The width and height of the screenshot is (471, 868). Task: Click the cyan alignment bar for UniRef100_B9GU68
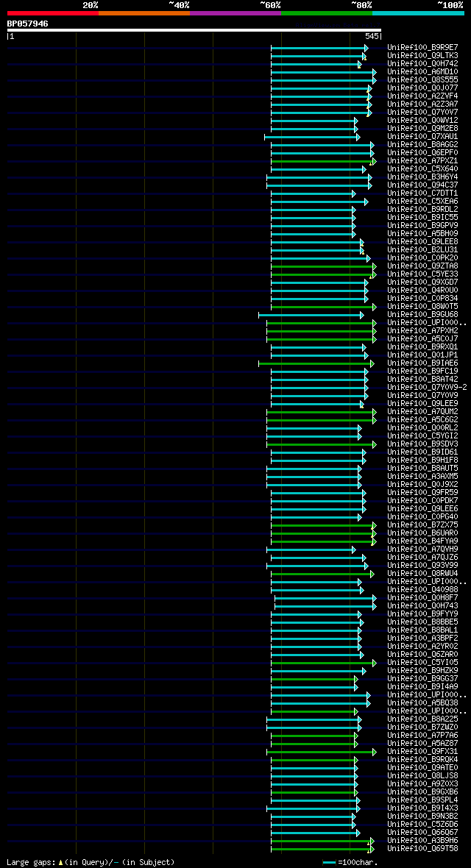click(x=311, y=315)
